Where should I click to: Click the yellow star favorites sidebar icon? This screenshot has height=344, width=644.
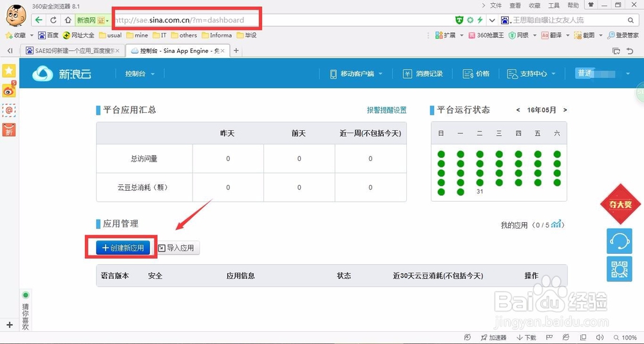click(9, 71)
